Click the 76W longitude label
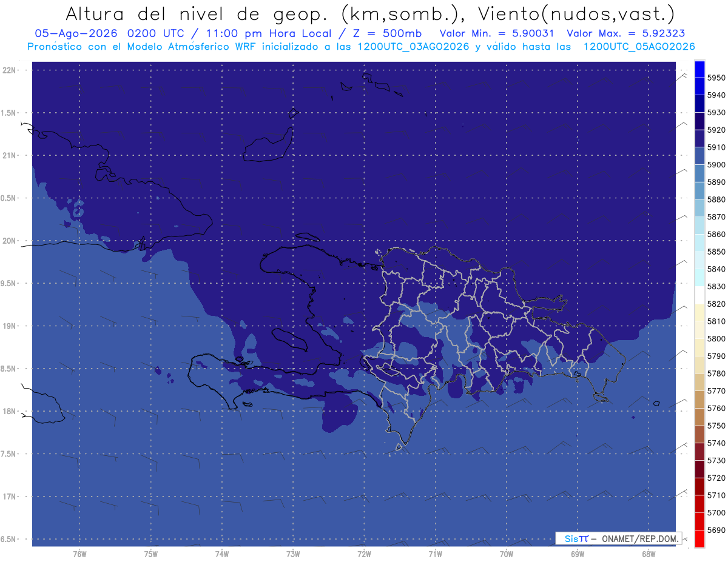Image resolution: width=728 pixels, height=562 pixels. pyautogui.click(x=79, y=554)
